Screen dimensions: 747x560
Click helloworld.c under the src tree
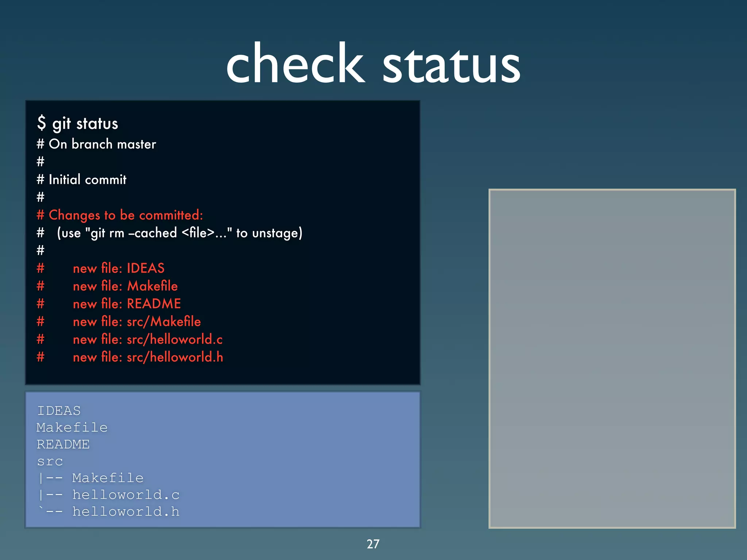pos(126,495)
